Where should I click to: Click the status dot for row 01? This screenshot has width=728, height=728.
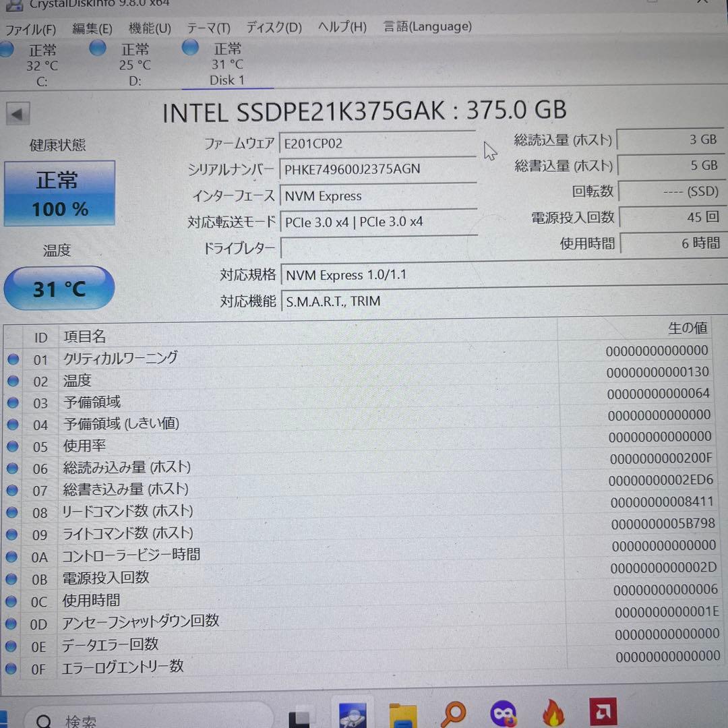(13, 359)
